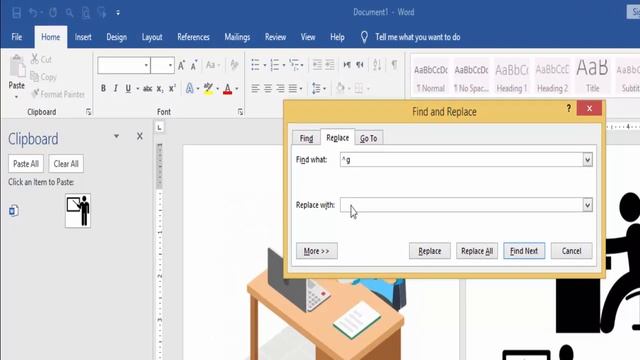Viewport: 640px width, 360px height.
Task: Center align text
Action: coord(268,88)
